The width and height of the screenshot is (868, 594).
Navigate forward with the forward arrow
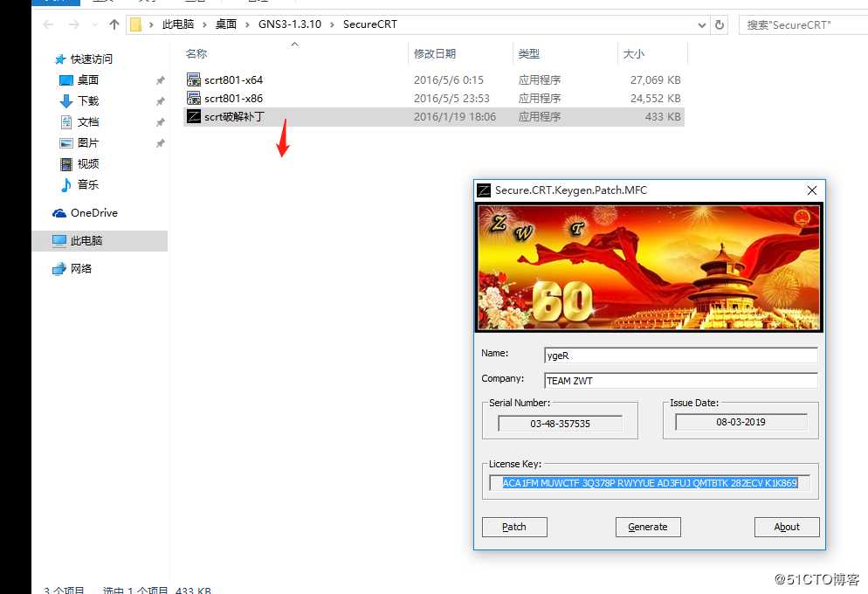coord(73,24)
